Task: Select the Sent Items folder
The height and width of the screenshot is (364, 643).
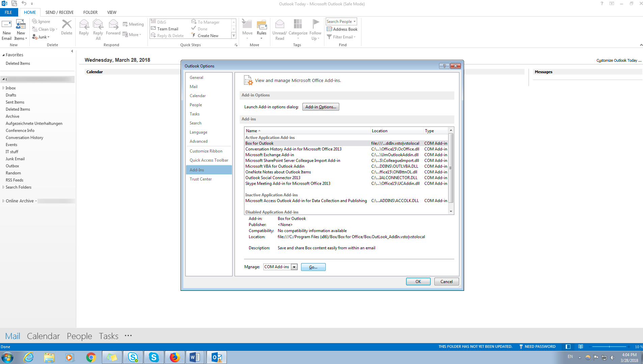Action: (x=15, y=102)
